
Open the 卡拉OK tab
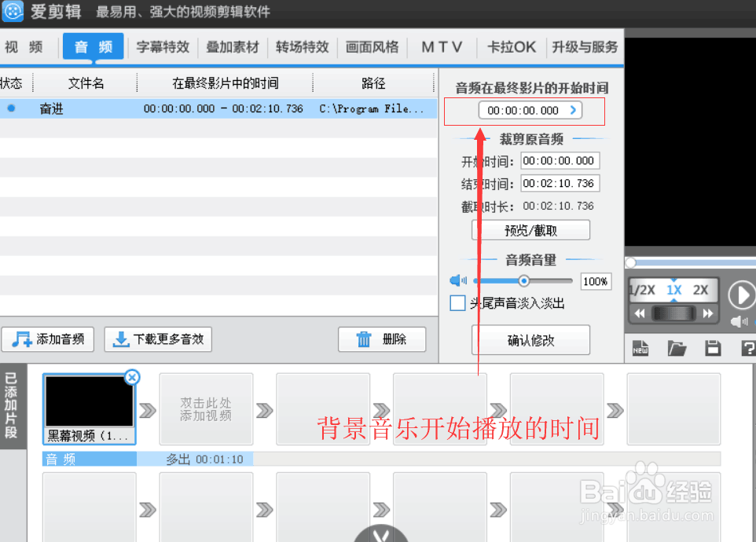[x=512, y=46]
